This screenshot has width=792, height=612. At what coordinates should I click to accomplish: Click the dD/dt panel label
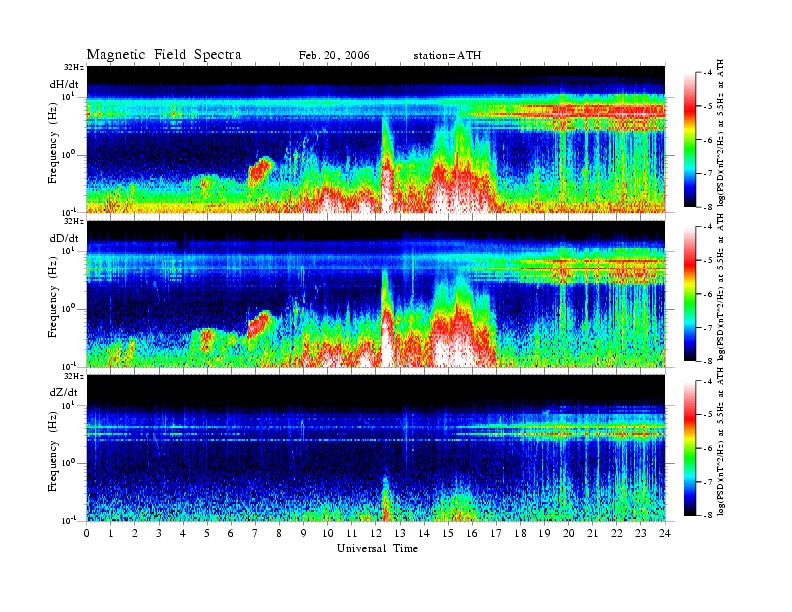coord(64,238)
